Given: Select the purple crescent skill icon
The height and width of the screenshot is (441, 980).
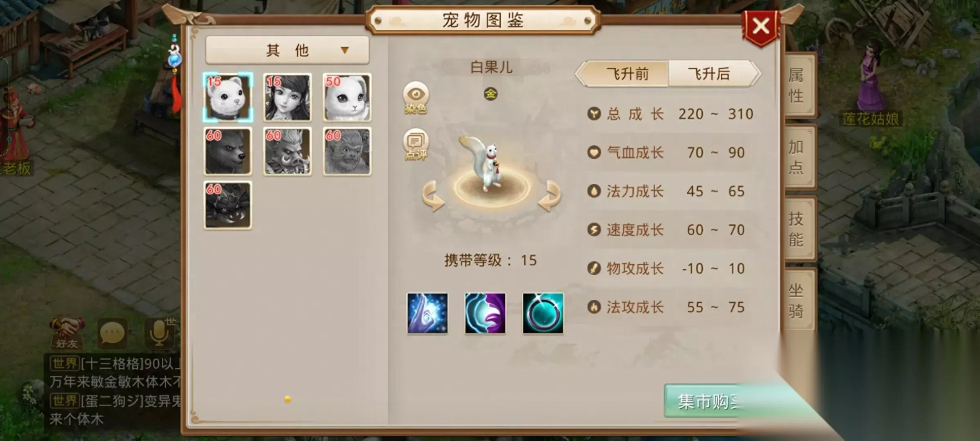Looking at the screenshot, I should tap(485, 314).
